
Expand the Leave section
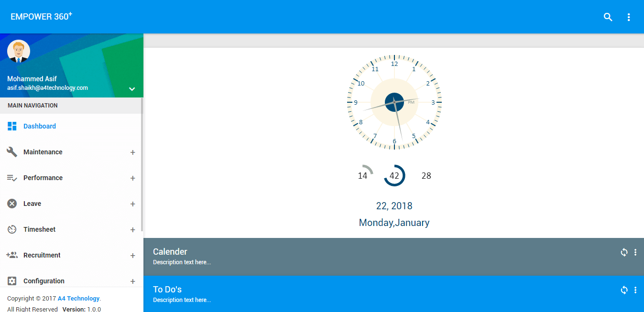click(132, 204)
